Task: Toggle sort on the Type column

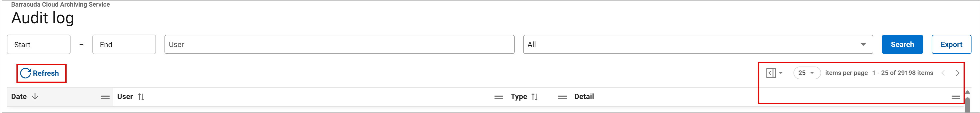Action: 535,97
